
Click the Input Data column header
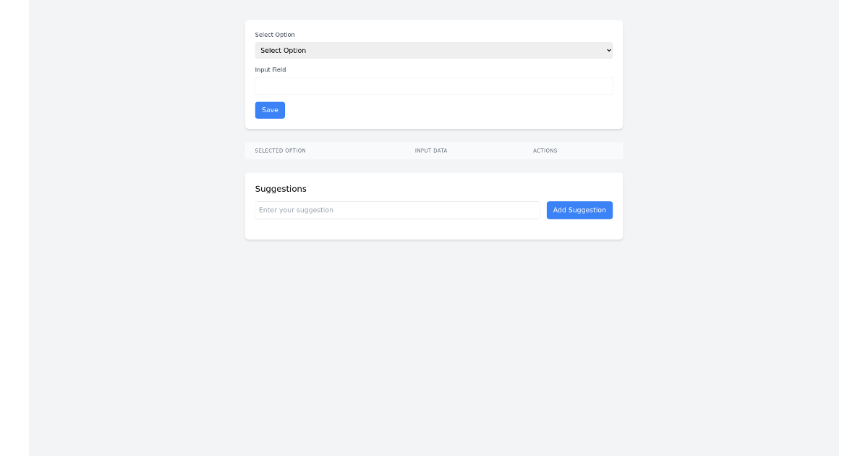[431, 151]
